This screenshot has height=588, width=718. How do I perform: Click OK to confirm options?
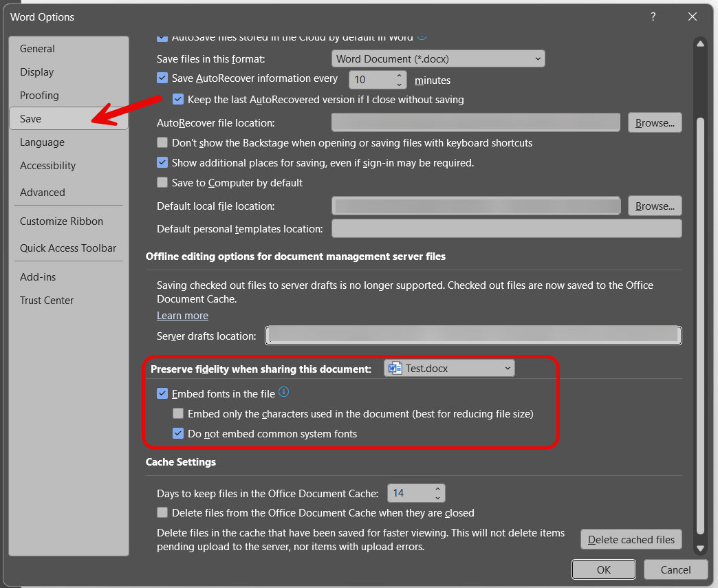603,569
